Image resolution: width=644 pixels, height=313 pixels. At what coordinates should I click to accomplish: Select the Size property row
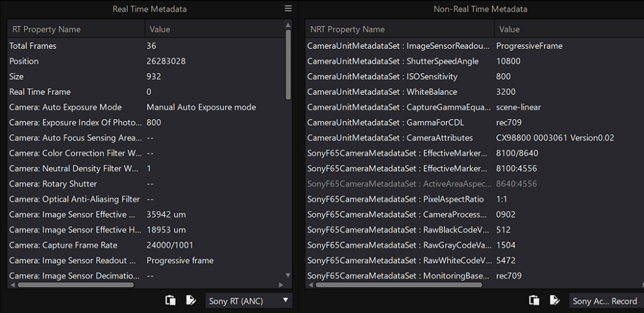146,77
